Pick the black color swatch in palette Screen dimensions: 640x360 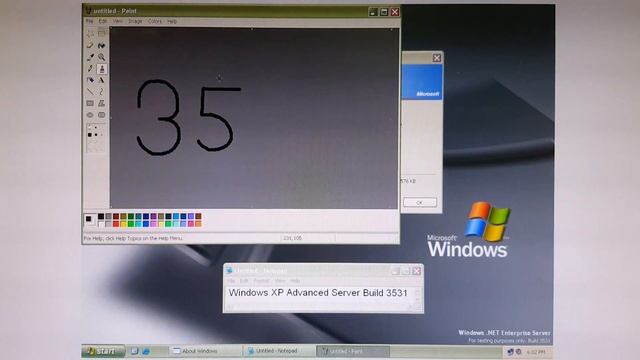click(x=101, y=216)
